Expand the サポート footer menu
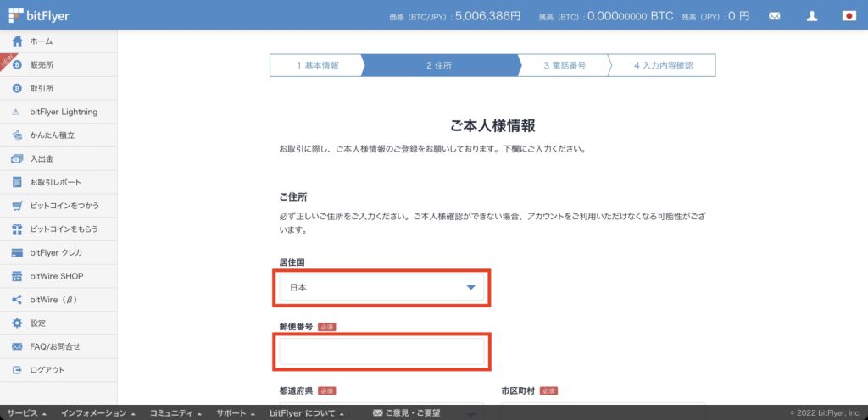 click(x=236, y=413)
